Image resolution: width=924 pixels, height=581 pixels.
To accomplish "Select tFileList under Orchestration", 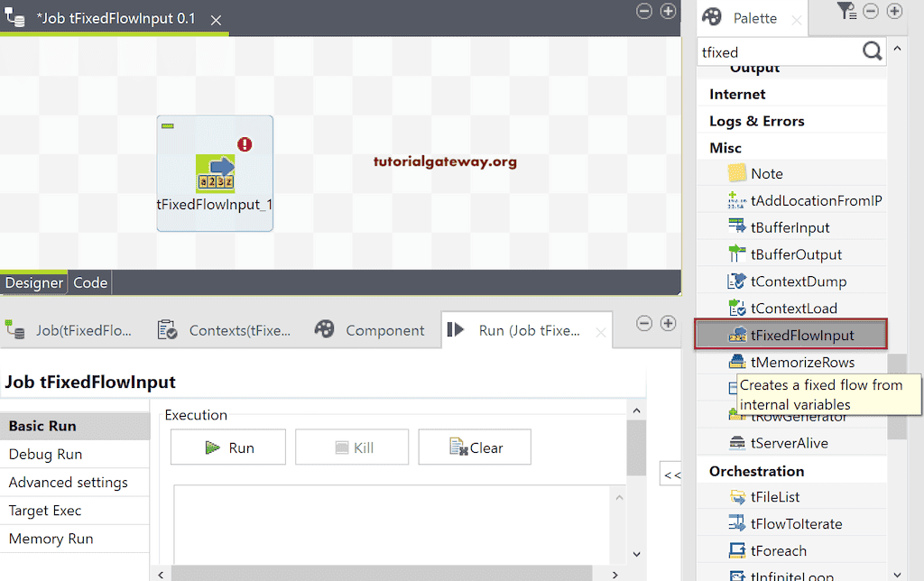I will pyautogui.click(x=774, y=497).
